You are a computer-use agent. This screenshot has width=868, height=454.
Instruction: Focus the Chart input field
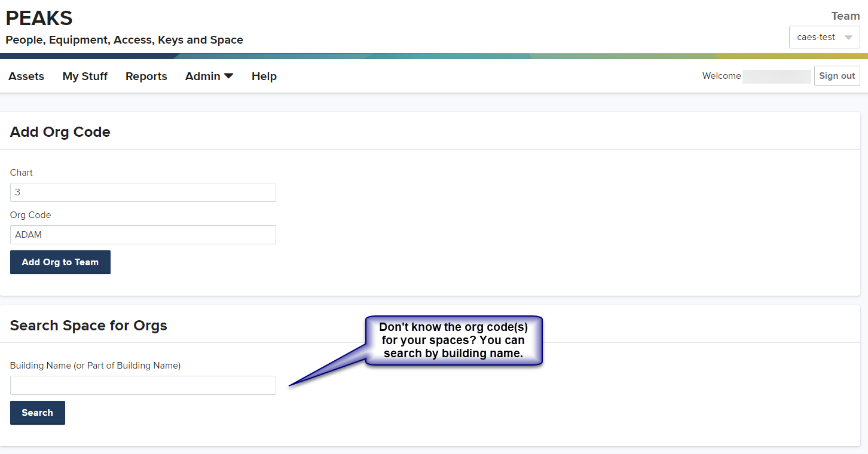(x=143, y=192)
